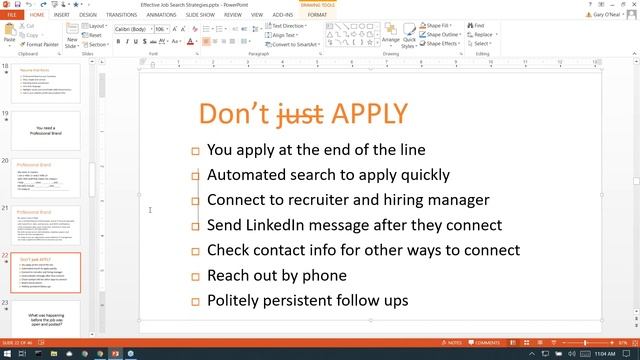Click the Reset slide button
This screenshot has width=640, height=360.
click(x=92, y=35)
